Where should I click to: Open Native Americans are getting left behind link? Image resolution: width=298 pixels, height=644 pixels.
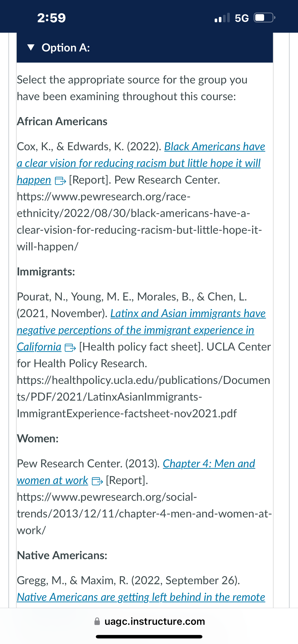tap(141, 597)
